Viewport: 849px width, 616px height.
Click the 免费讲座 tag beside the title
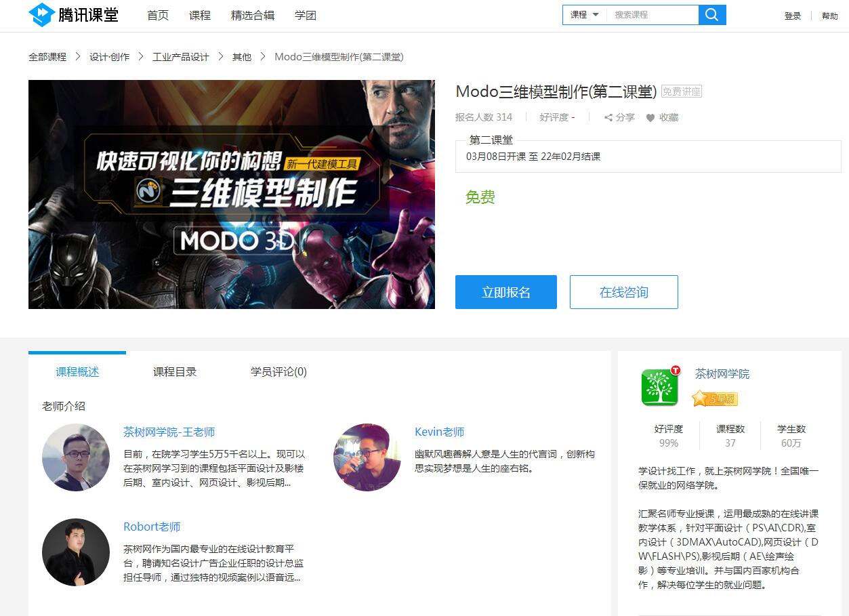pyautogui.click(x=682, y=91)
